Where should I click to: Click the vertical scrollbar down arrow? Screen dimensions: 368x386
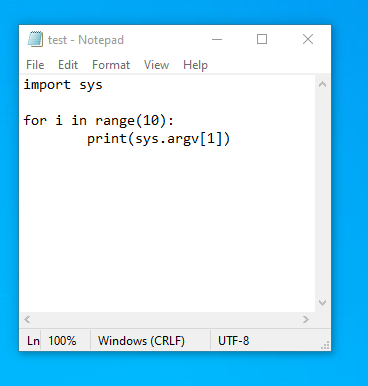tap(322, 303)
